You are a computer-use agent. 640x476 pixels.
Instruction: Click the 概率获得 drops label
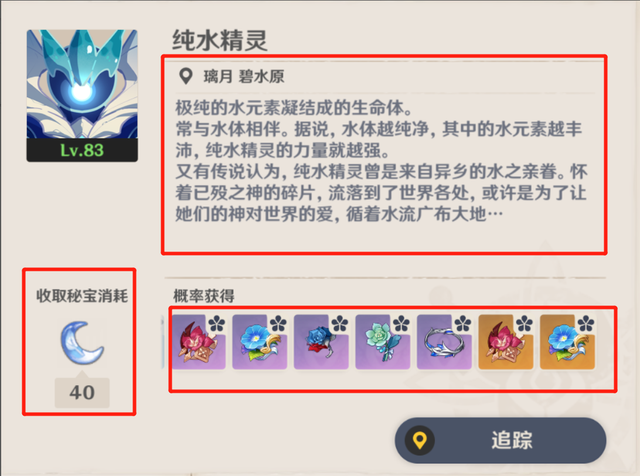pyautogui.click(x=204, y=296)
